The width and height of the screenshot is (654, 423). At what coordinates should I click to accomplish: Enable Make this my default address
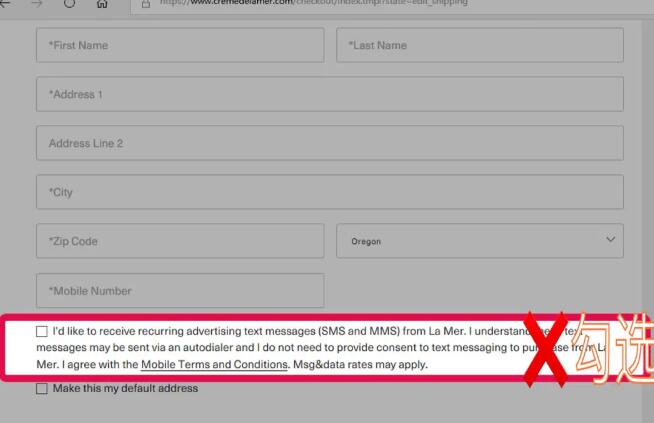(42, 388)
